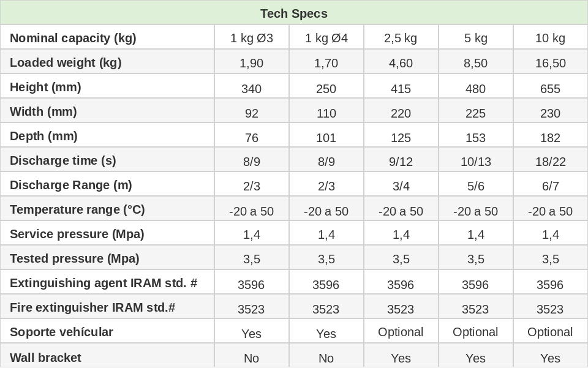
Task: Select the Soporte vehícular row label
Action: [x=61, y=332]
